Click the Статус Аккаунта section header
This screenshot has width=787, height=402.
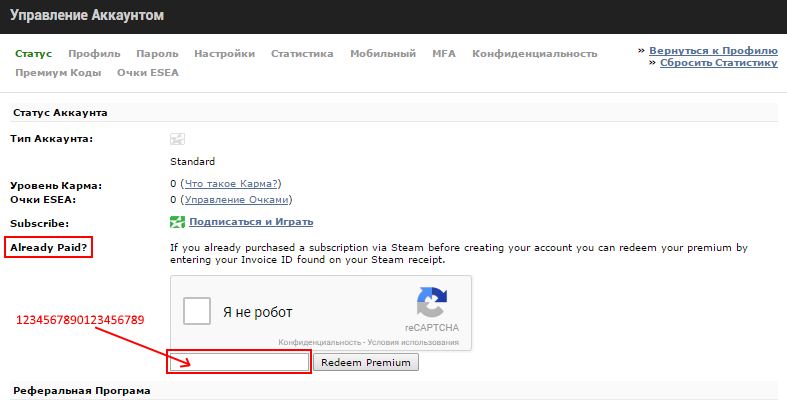click(60, 112)
